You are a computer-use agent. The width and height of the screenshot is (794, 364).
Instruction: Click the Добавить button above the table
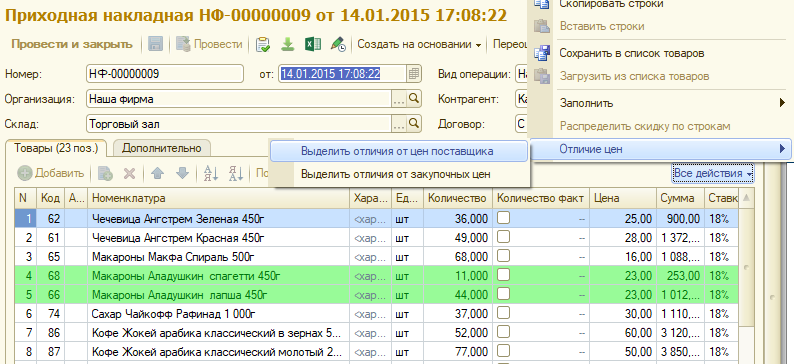point(51,173)
